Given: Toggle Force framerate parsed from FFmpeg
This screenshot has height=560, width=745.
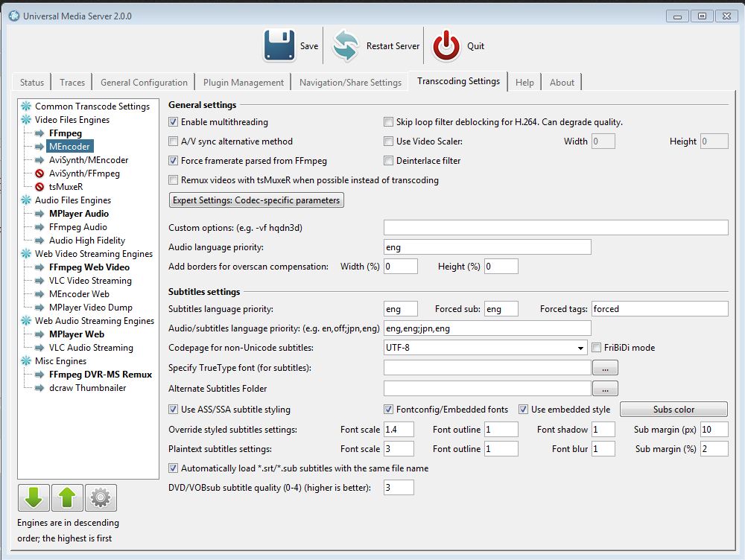Looking at the screenshot, I should coord(174,161).
